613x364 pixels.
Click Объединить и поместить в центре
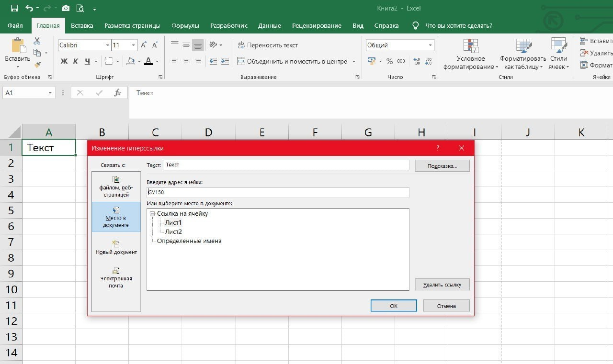(x=293, y=61)
